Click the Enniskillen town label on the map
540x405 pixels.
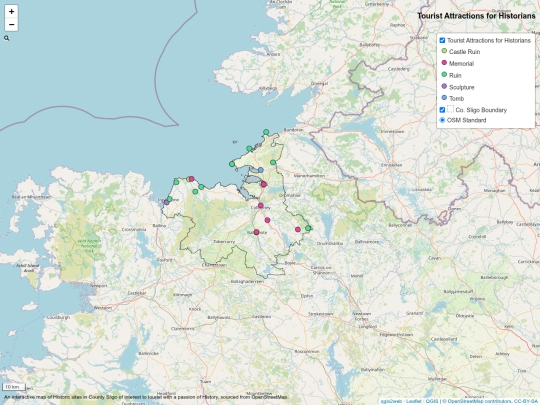coord(392,165)
